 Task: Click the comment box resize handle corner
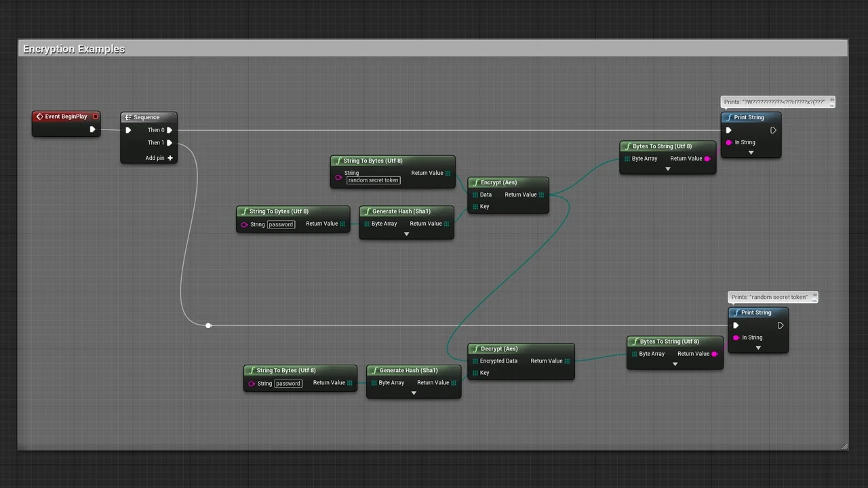[x=844, y=446]
